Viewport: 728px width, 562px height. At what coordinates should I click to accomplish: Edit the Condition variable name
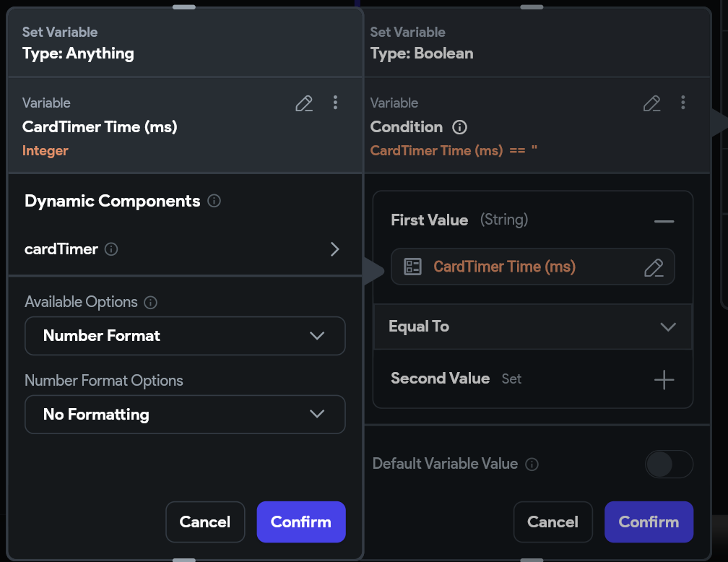[651, 103]
